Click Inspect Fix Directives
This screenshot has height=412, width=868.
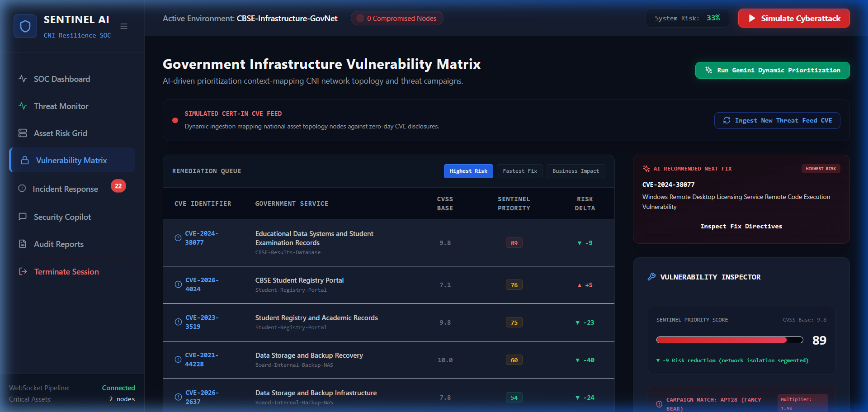click(741, 226)
